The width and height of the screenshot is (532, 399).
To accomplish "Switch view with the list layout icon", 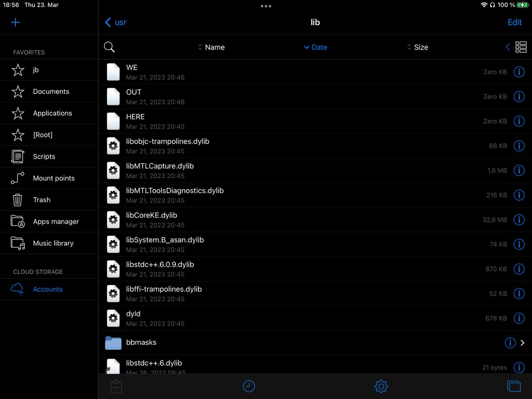I will coord(521,47).
